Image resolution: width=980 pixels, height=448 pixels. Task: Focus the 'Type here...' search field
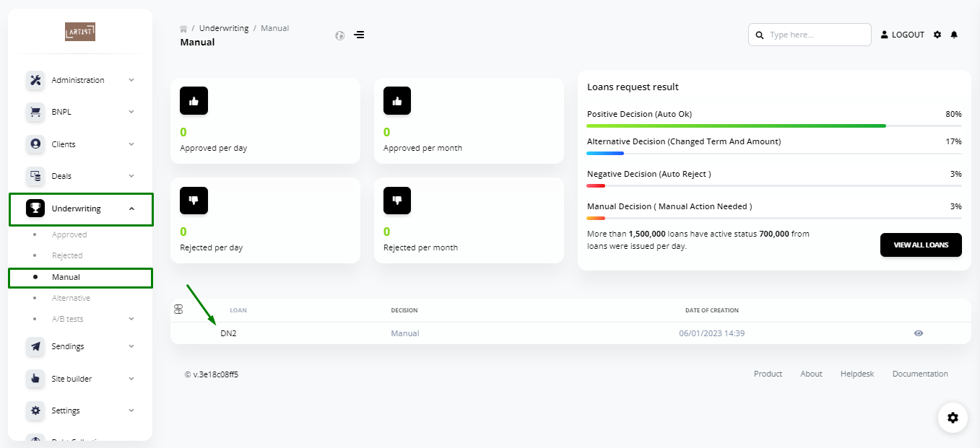[810, 35]
